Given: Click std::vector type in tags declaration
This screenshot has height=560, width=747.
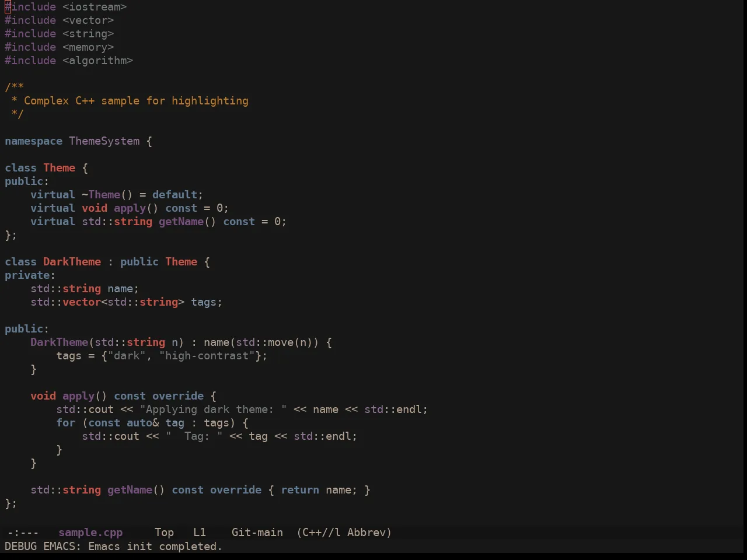Looking at the screenshot, I should point(65,302).
